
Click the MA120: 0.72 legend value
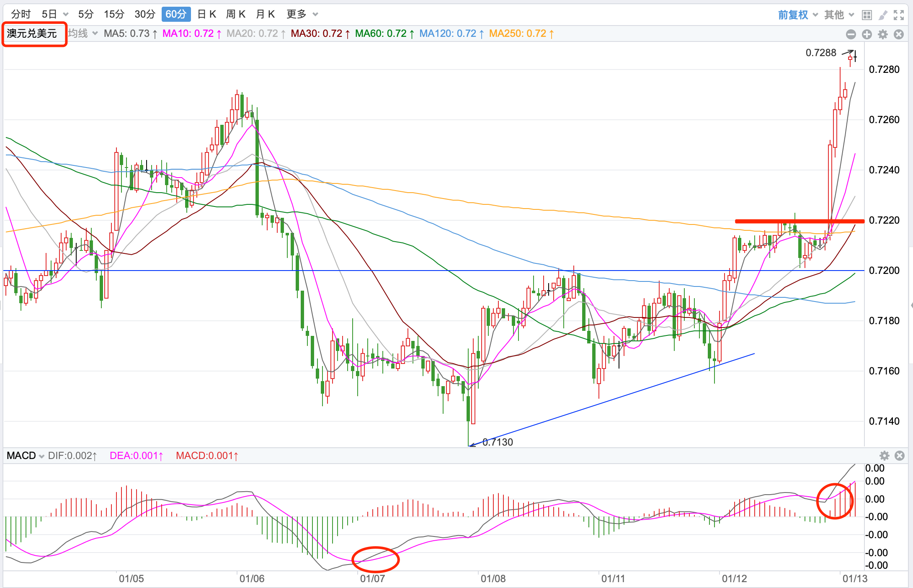[x=451, y=34]
